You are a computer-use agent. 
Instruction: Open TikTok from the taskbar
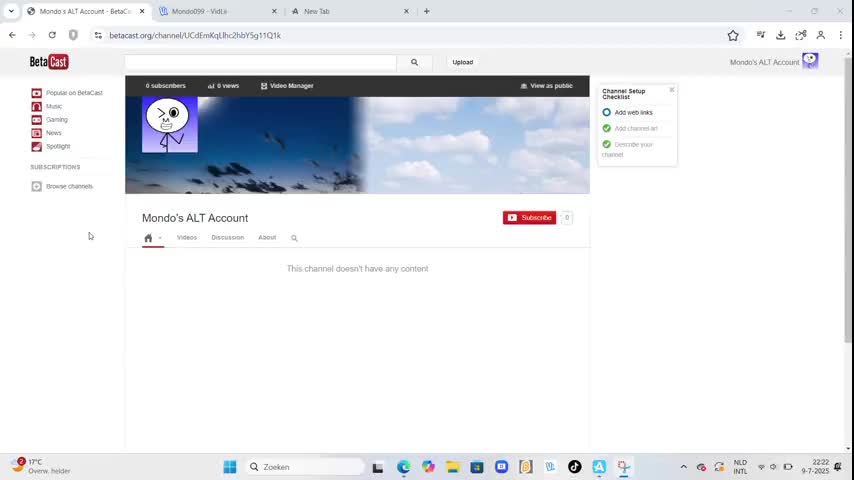click(575, 467)
